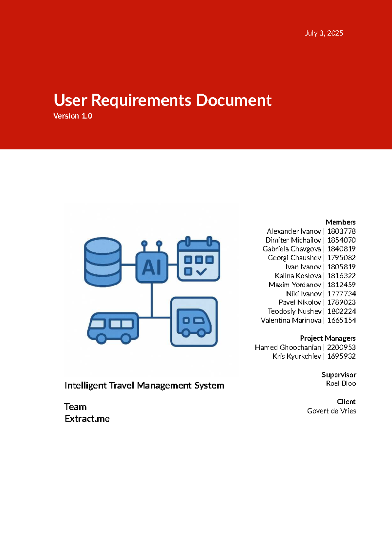Click the row 'Georgi Chaushev | 1795082'
This screenshot has width=392, height=554.
[x=312, y=258]
